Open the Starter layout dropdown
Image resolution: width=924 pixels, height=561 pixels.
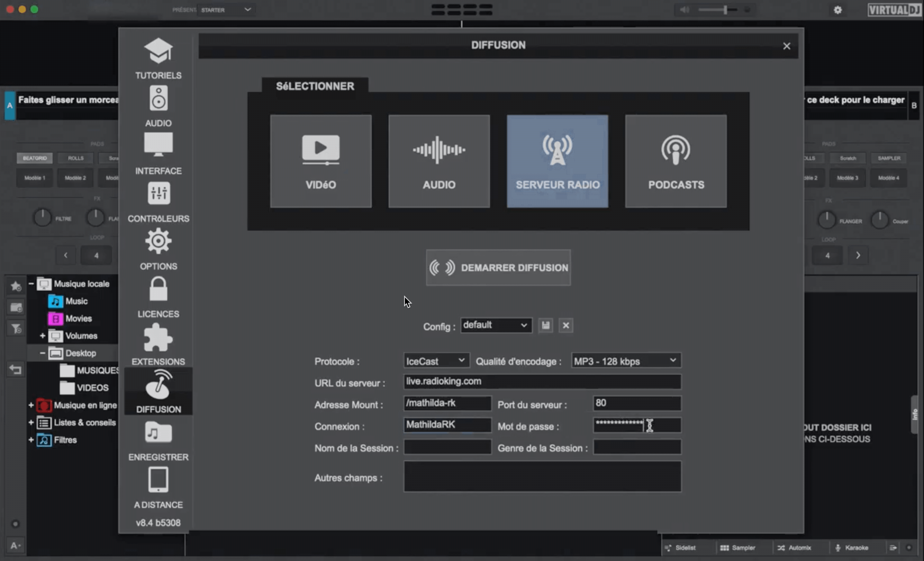pyautogui.click(x=226, y=10)
